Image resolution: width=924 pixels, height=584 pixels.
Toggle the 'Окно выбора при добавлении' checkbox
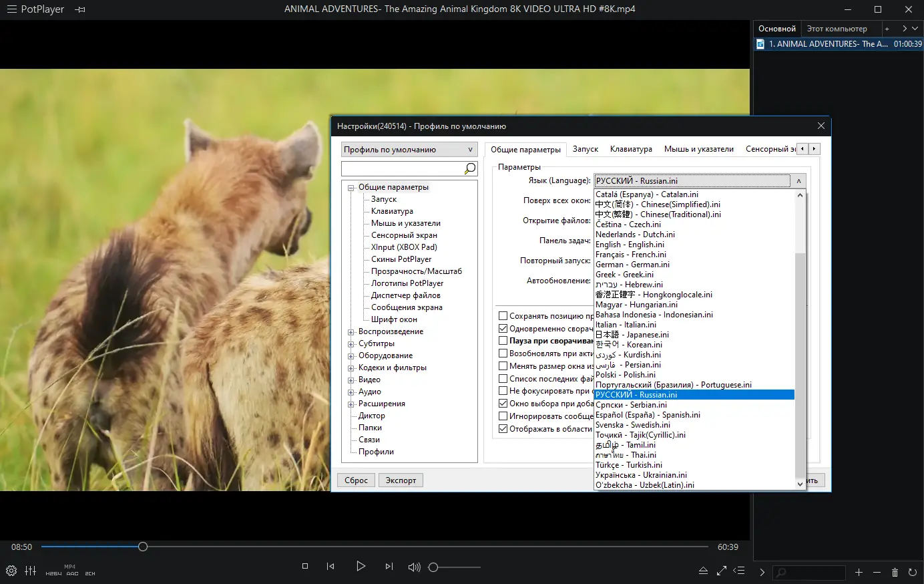pos(503,404)
